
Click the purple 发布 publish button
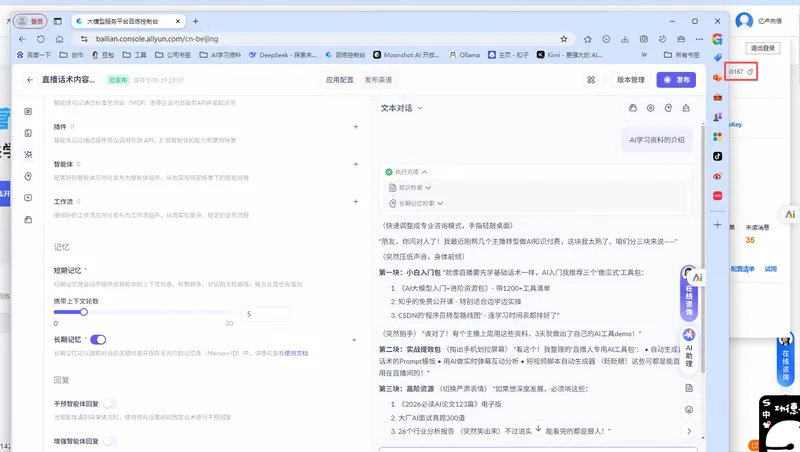(676, 80)
